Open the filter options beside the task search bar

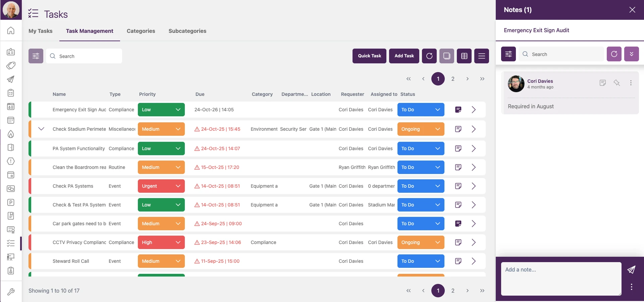click(36, 56)
